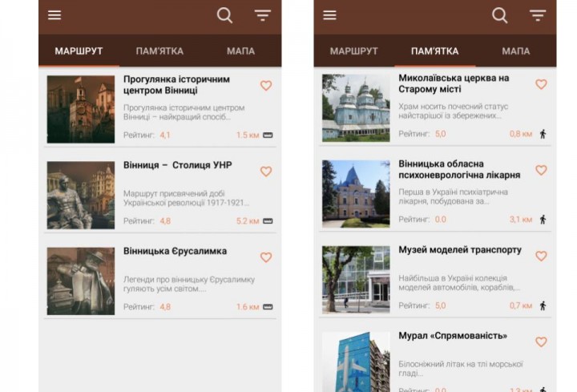The width and height of the screenshot is (577, 392).
Task: Toggle heart for Вінницька Єрусалимка route
Action: (x=266, y=257)
